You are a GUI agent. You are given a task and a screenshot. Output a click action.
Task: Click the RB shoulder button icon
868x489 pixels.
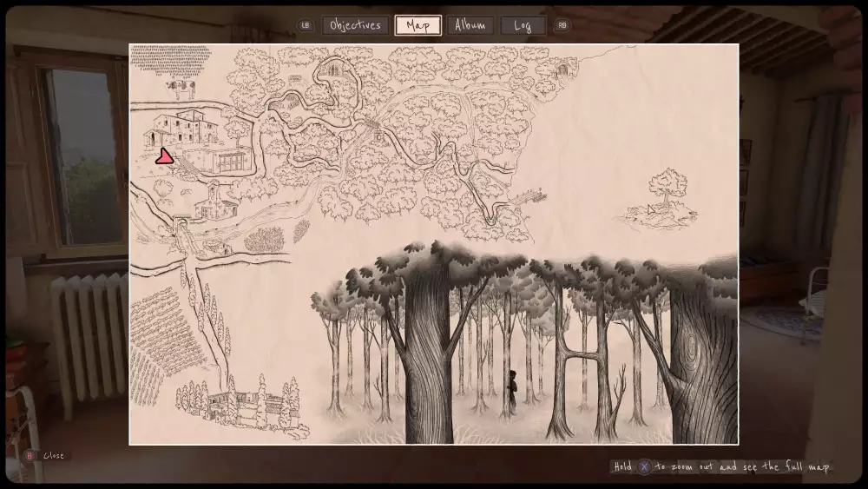(562, 25)
